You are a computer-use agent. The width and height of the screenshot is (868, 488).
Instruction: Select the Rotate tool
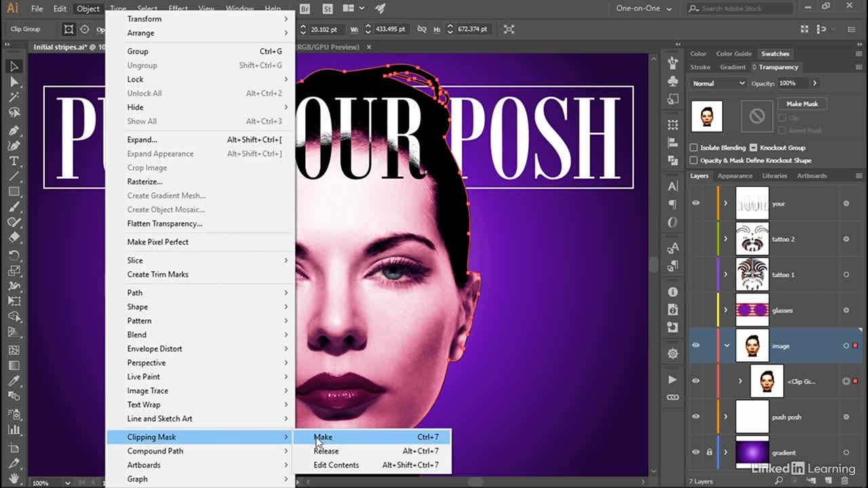14,255
